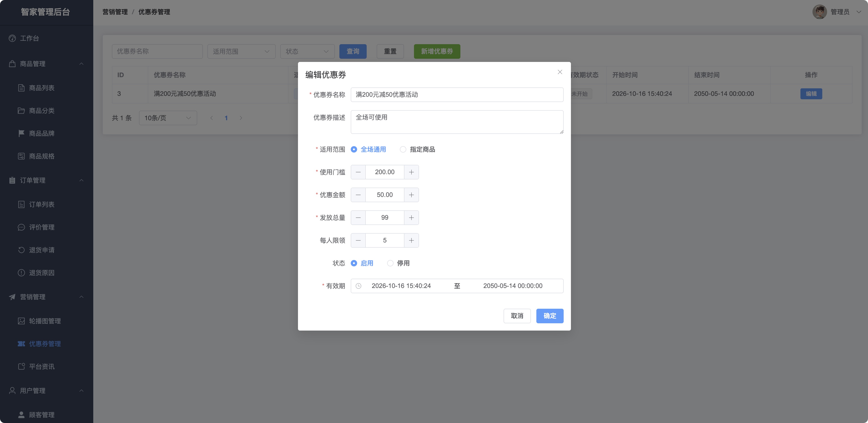Click the 平台资讯 icon
Screen dimensions: 868x423
pos(21,366)
